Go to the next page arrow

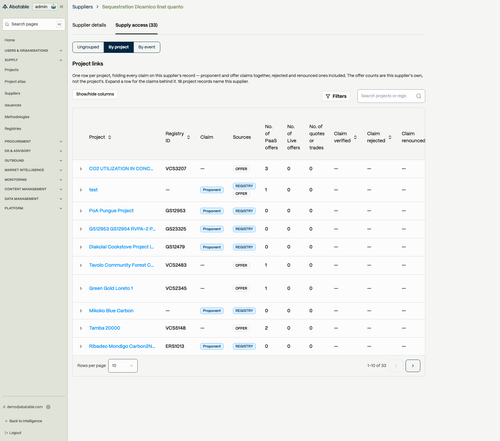(x=413, y=366)
